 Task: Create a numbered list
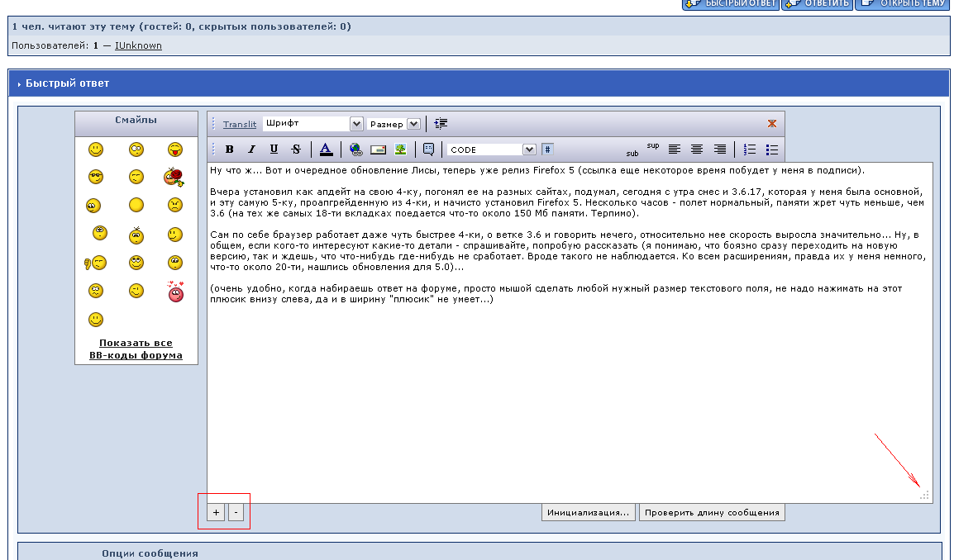point(750,149)
